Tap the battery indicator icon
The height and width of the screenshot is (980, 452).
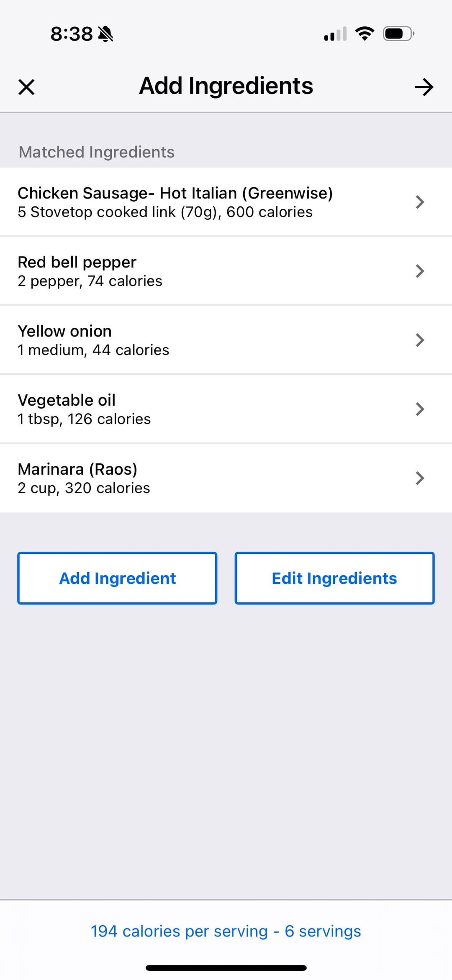398,33
